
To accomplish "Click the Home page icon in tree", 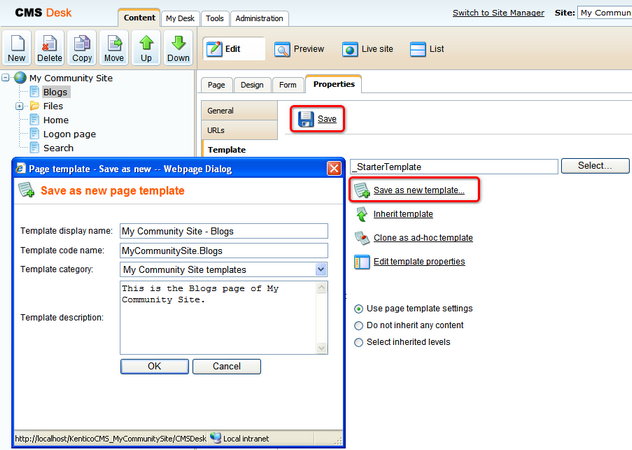I will pos(35,120).
